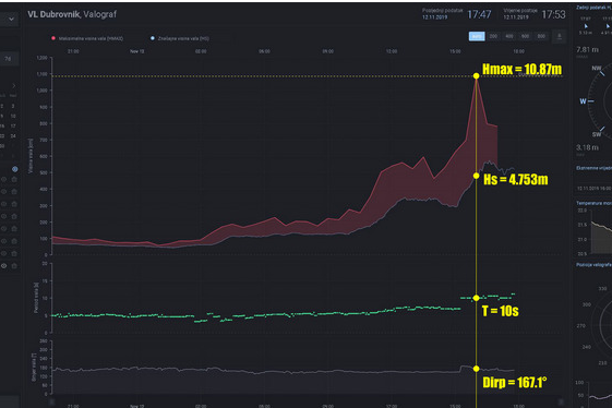Select the 200 range option

(494, 36)
